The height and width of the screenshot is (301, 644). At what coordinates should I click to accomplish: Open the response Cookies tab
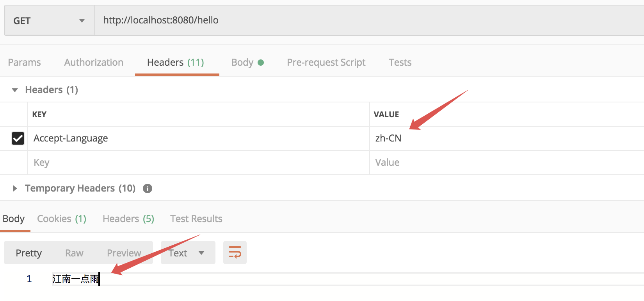(x=62, y=219)
